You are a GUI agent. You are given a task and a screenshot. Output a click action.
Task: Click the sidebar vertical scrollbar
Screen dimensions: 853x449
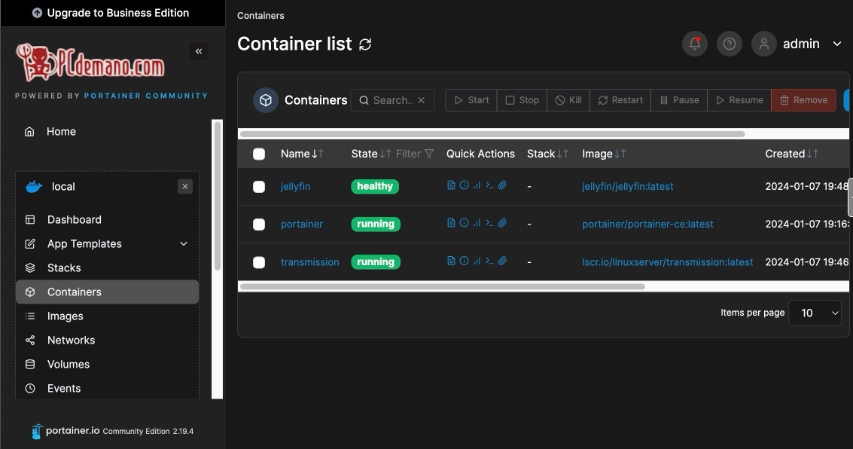click(217, 196)
